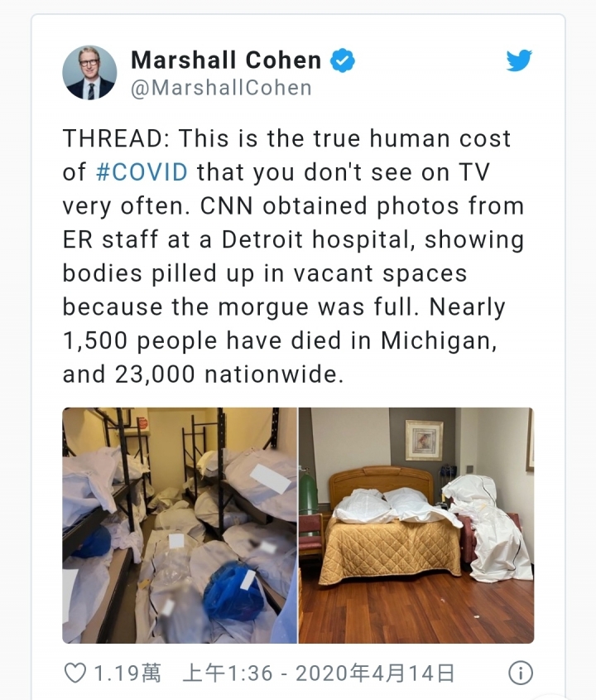Open the @MarshallCohen handle link
The image size is (596, 700).
[221, 88]
